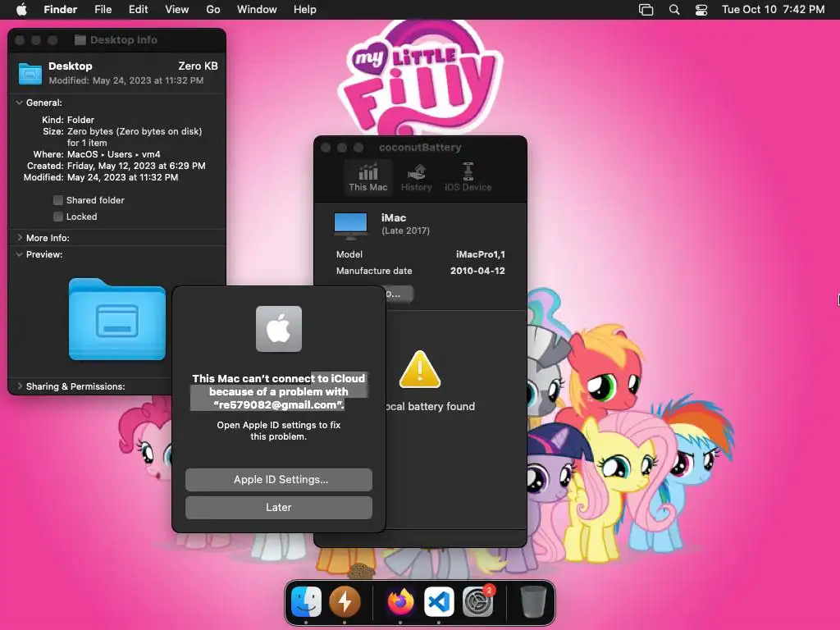Open Control Center in menu bar
Image resolution: width=840 pixels, height=630 pixels.
point(701,10)
